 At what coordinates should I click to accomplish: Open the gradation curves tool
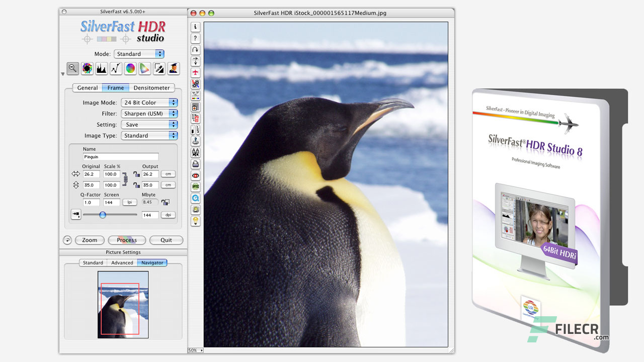click(116, 68)
